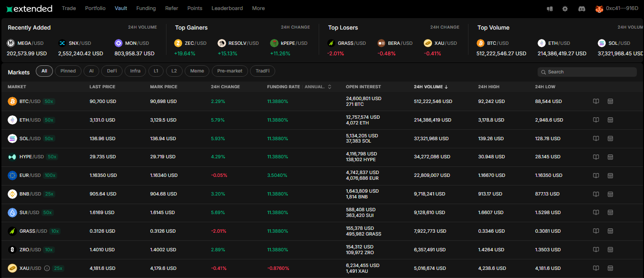The width and height of the screenshot is (644, 278).
Task: Expand the ANNUAL funding rate dropdown
Action: tap(328, 87)
